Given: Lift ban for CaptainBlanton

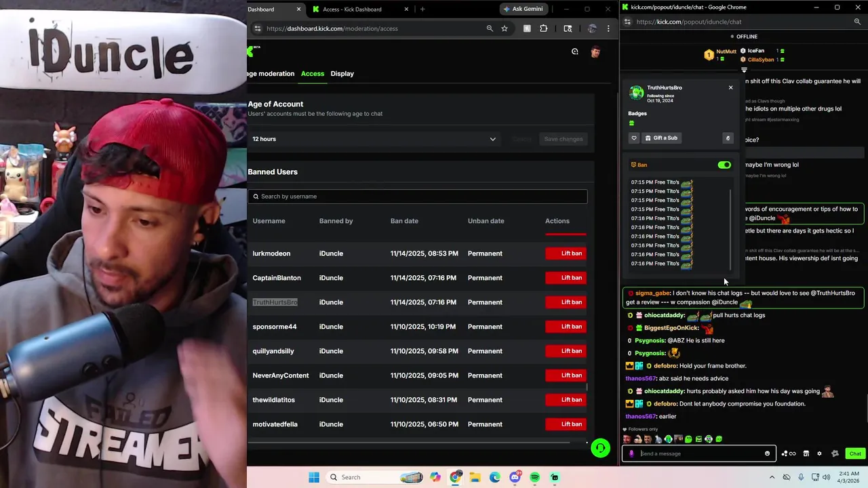Looking at the screenshot, I should coord(566,278).
